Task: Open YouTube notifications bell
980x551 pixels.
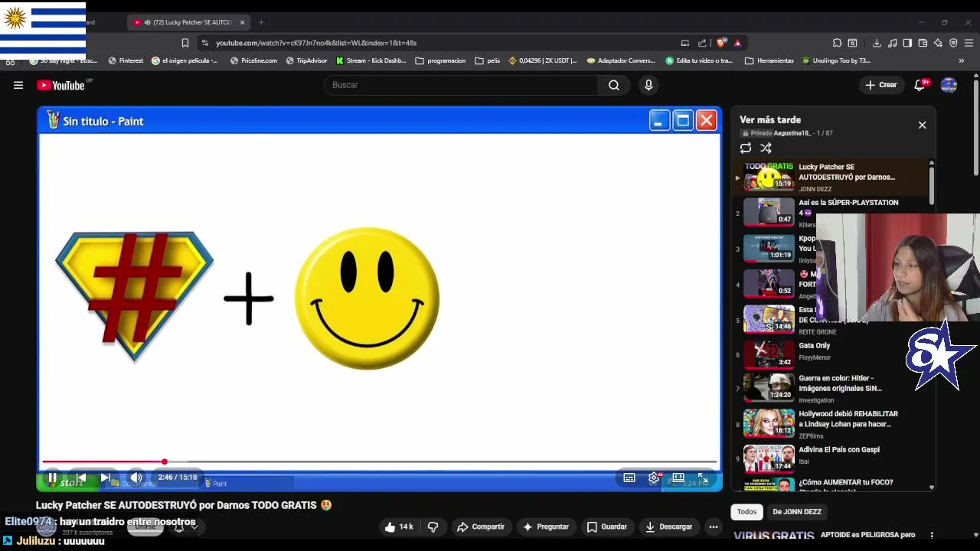Action: pyautogui.click(x=920, y=85)
